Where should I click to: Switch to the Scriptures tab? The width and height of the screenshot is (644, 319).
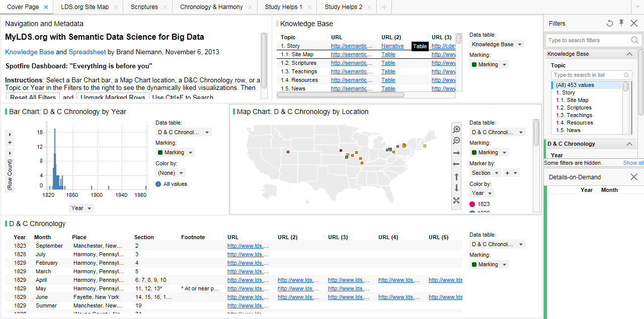pyautogui.click(x=144, y=7)
